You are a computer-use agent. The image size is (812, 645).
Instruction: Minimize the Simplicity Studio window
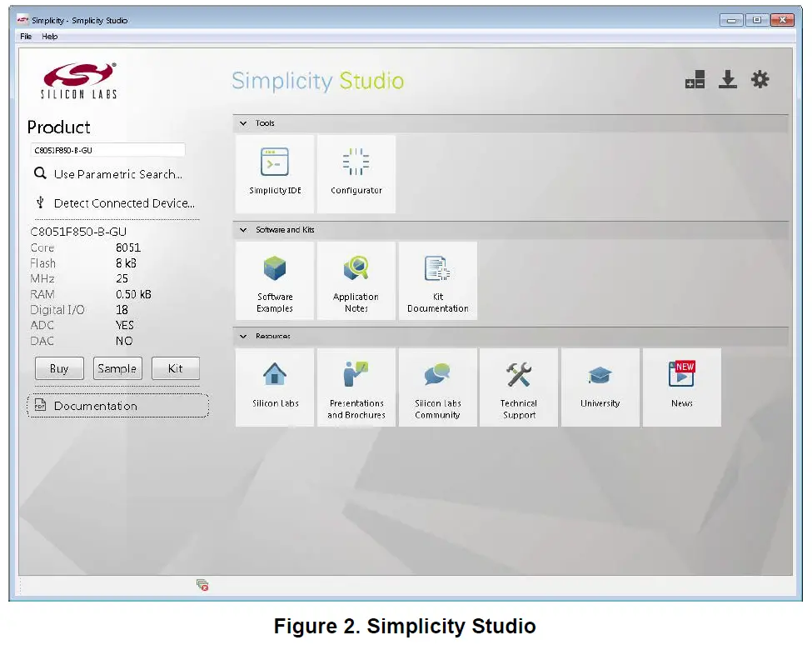[x=732, y=20]
